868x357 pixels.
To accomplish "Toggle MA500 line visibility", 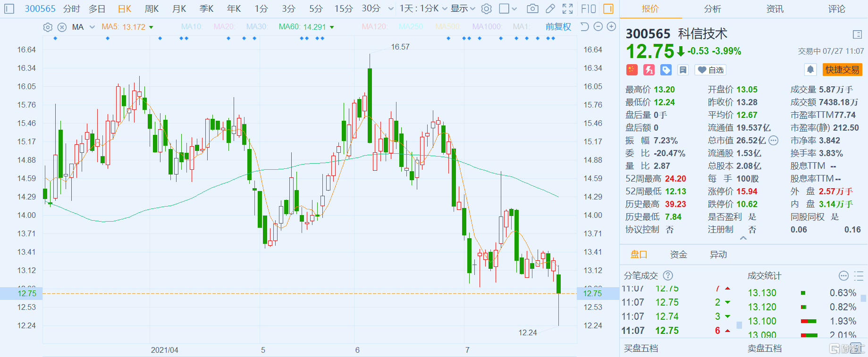I will (447, 27).
